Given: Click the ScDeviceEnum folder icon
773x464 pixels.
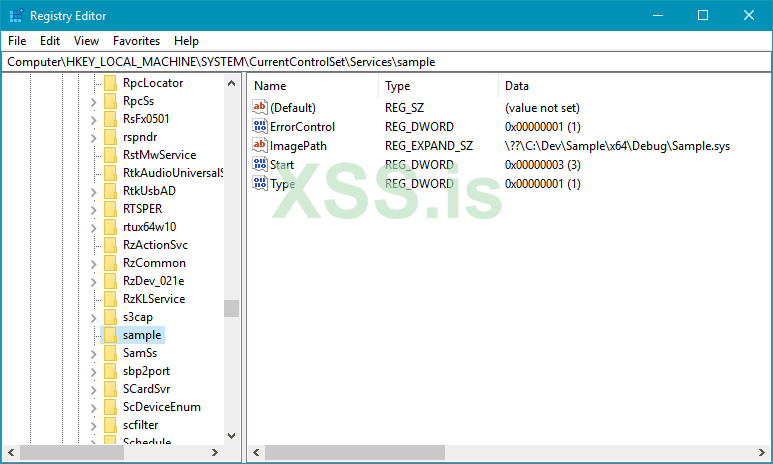Looking at the screenshot, I should click(110, 407).
